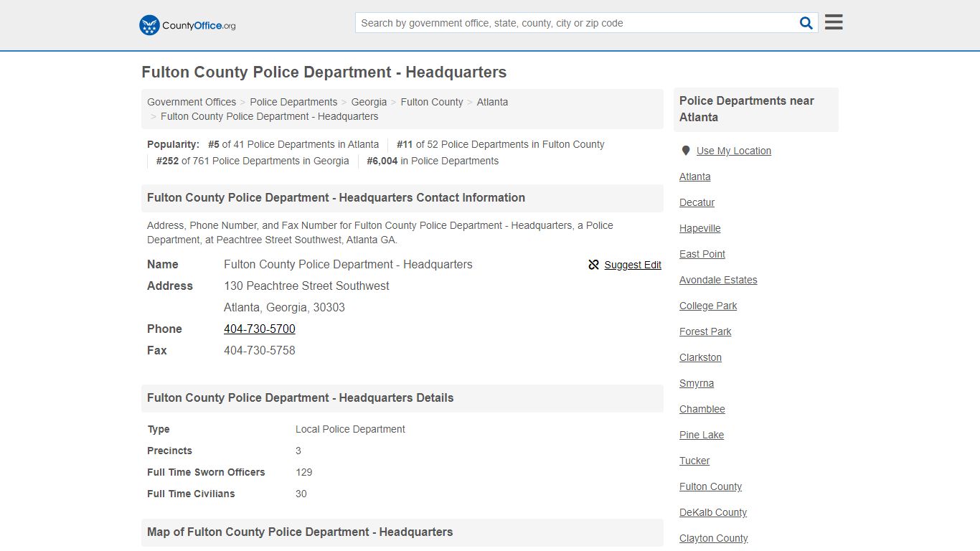Viewport: 980px width, 551px height.
Task: Select the fax number 404-730-5758
Action: (260, 350)
